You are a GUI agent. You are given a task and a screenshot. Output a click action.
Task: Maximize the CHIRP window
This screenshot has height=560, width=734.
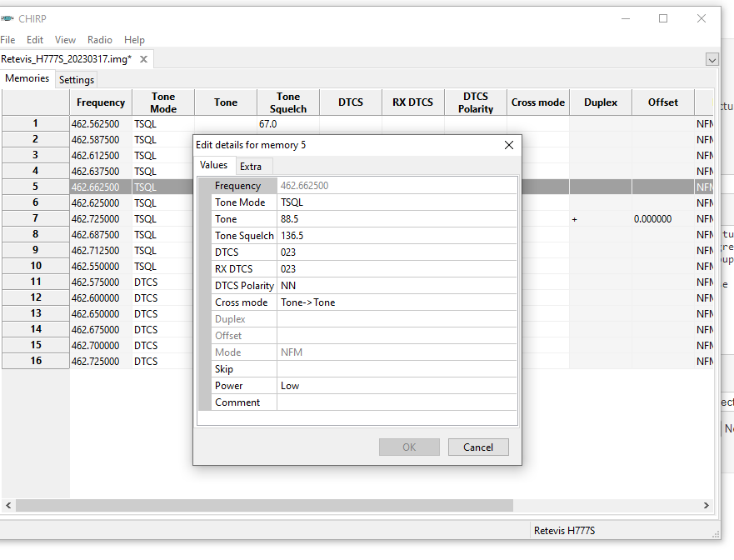pyautogui.click(x=663, y=18)
